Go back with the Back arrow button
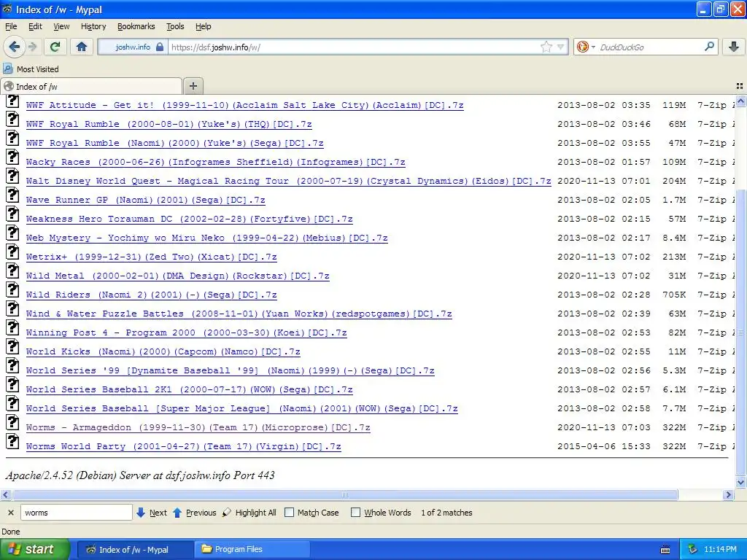The height and width of the screenshot is (560, 747). tap(14, 47)
